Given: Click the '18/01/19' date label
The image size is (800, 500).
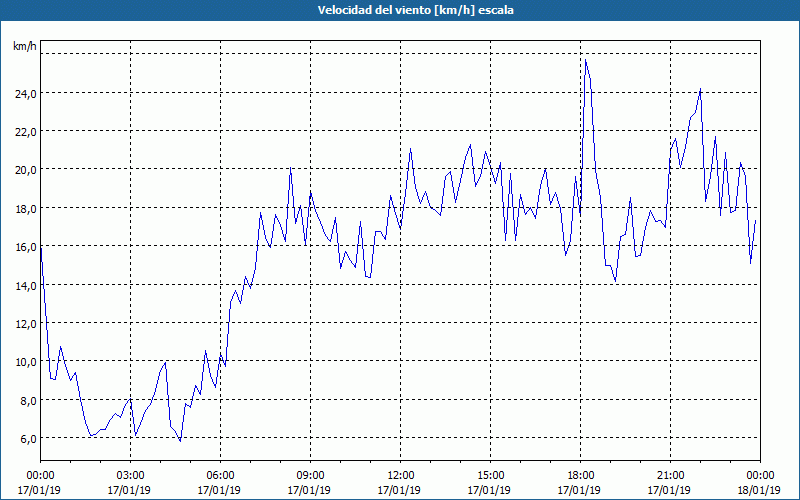Looking at the screenshot, I should 759,490.
